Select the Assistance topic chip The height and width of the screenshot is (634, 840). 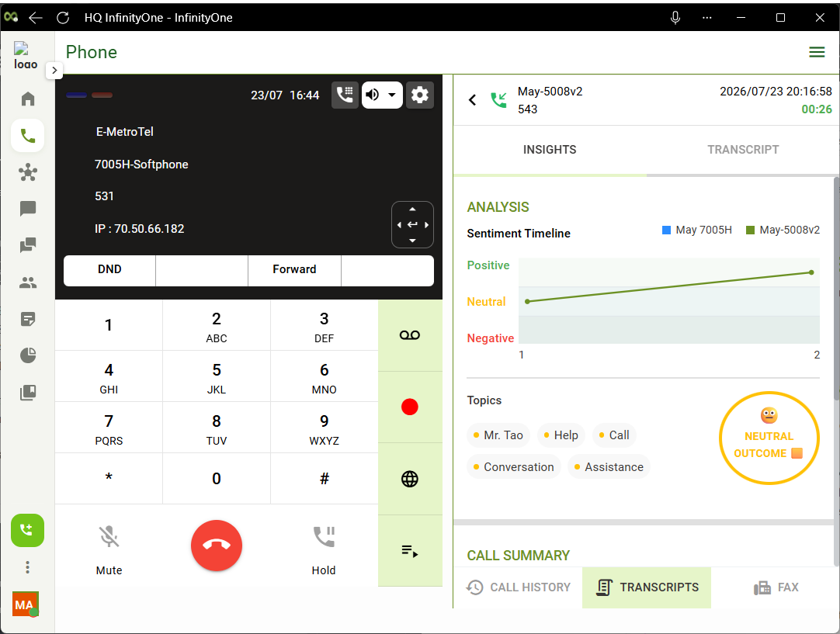609,467
